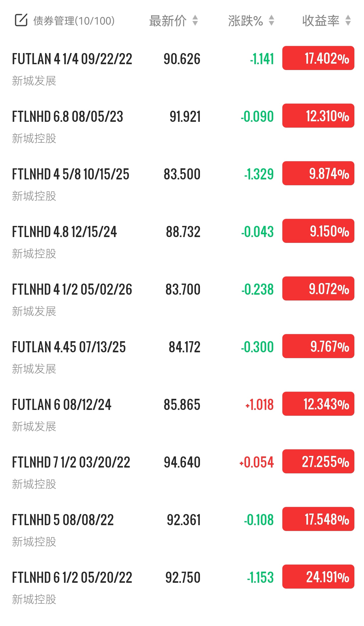Tap the bond management edit icon
364x626 pixels.
[x=21, y=20]
